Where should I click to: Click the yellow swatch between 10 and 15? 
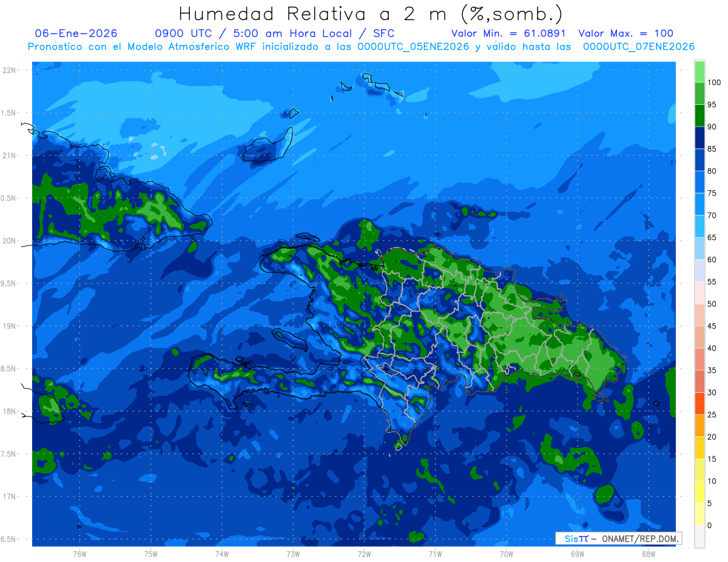(699, 469)
